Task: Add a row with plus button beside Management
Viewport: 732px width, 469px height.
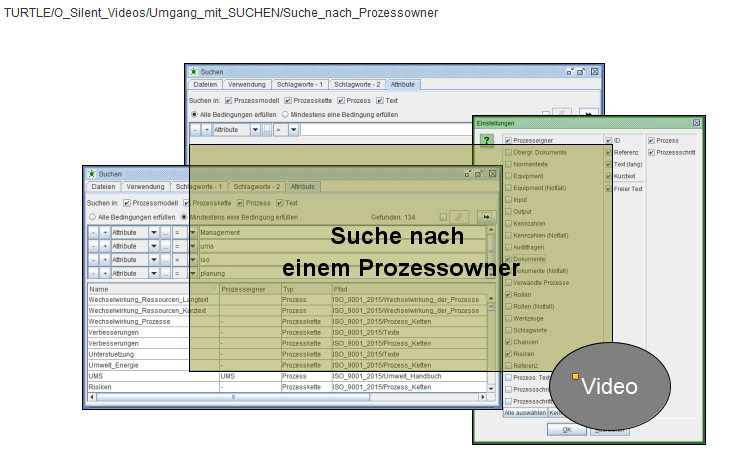Action: click(105, 232)
